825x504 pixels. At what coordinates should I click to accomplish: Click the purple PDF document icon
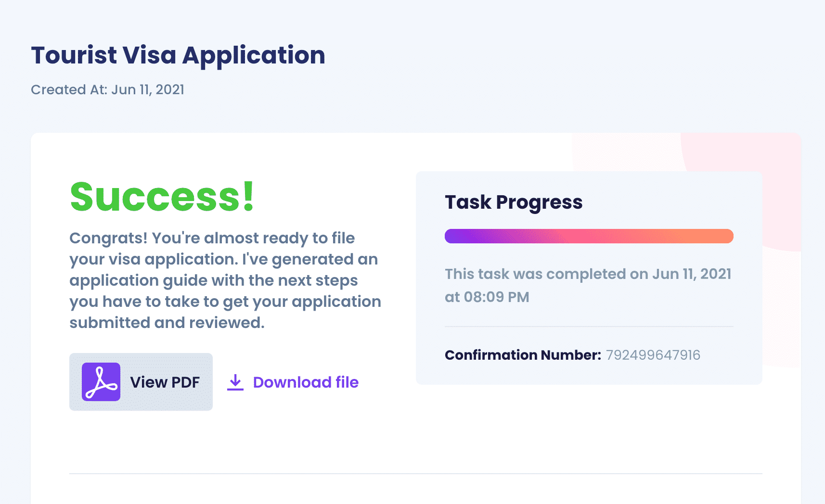coord(101,382)
